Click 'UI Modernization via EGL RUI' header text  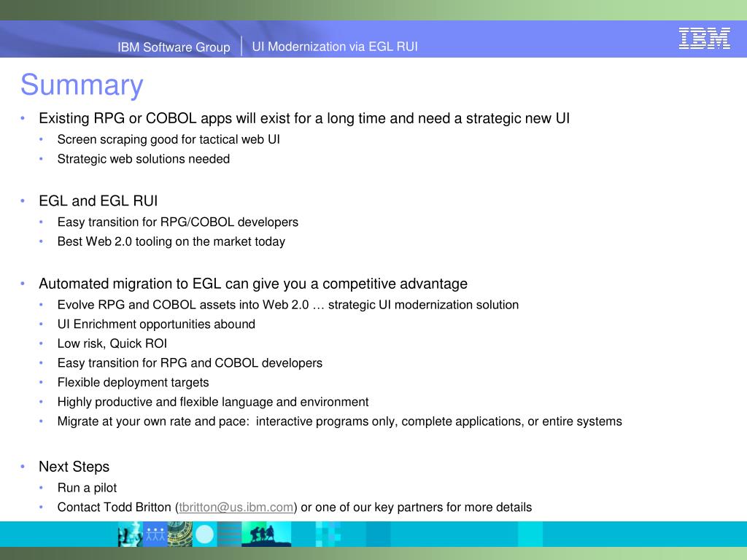[334, 47]
